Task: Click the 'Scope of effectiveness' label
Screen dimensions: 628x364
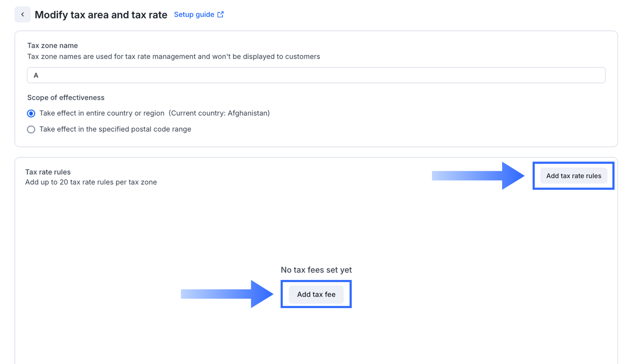Action: coord(65,97)
